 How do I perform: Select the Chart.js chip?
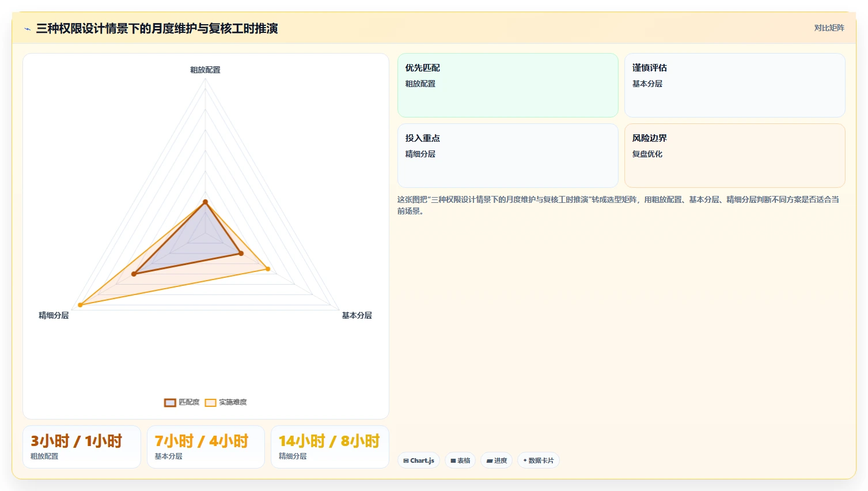(419, 460)
